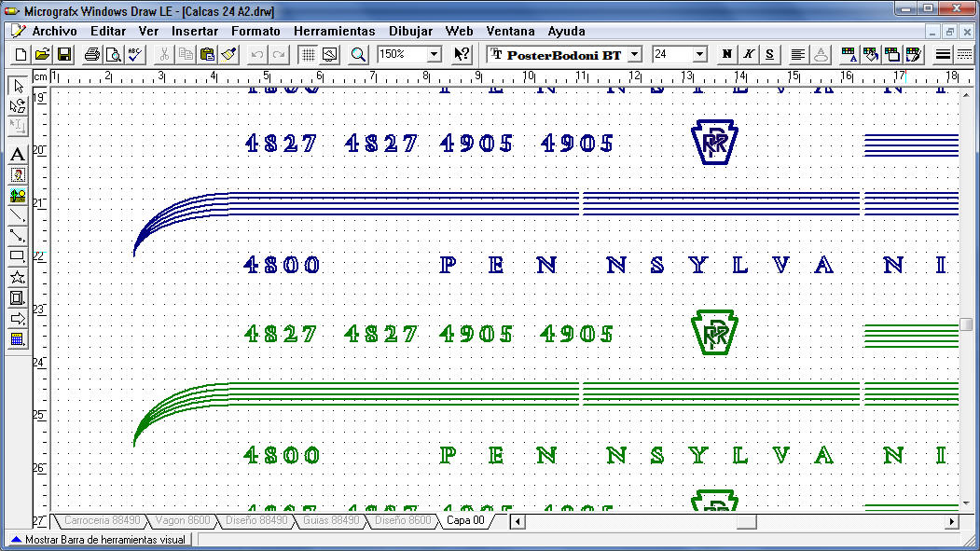Click the horizontal scrollbar left arrow
This screenshot has width=980, height=551.
(518, 522)
